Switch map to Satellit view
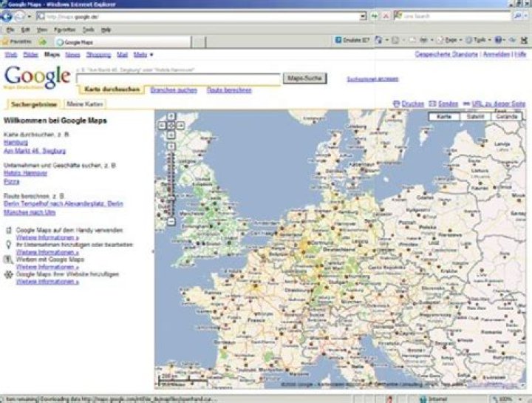The image size is (532, 403). pos(475,116)
